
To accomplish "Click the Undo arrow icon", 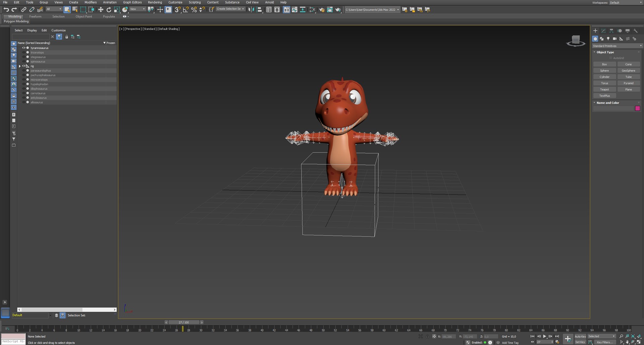I will click(x=6, y=10).
